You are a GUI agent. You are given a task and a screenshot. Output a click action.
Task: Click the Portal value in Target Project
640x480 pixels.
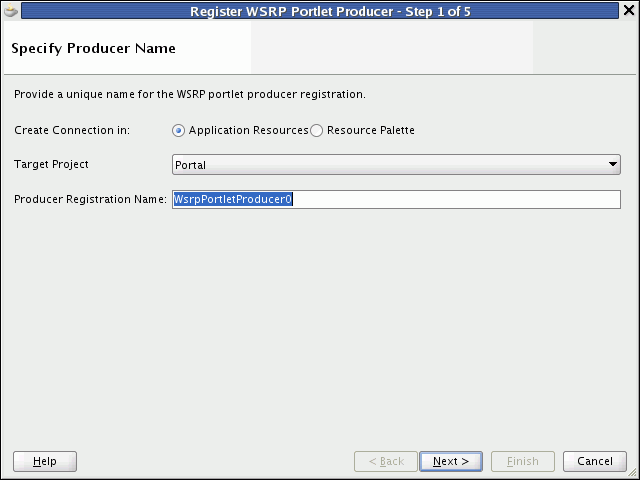190,165
